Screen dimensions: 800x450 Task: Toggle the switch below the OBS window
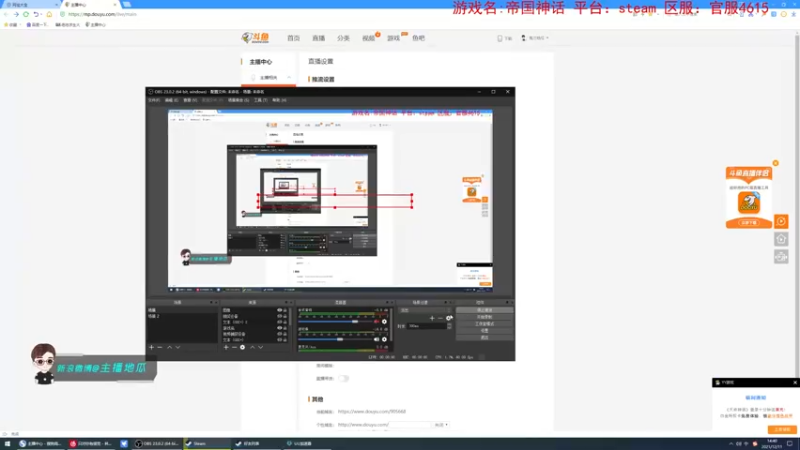click(x=343, y=379)
